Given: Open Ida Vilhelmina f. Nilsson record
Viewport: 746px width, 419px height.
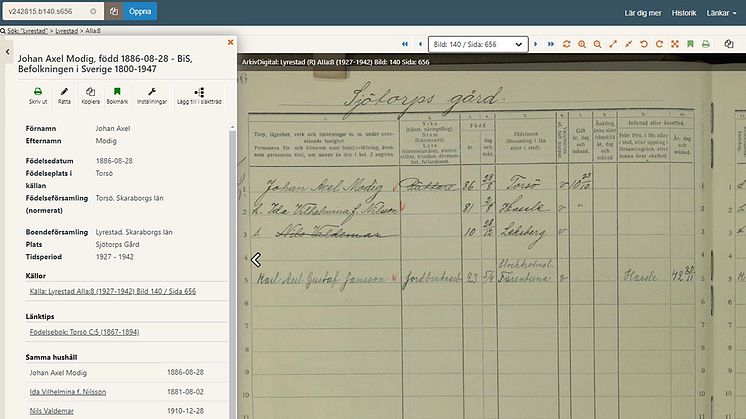Looking at the screenshot, I should point(68,392).
